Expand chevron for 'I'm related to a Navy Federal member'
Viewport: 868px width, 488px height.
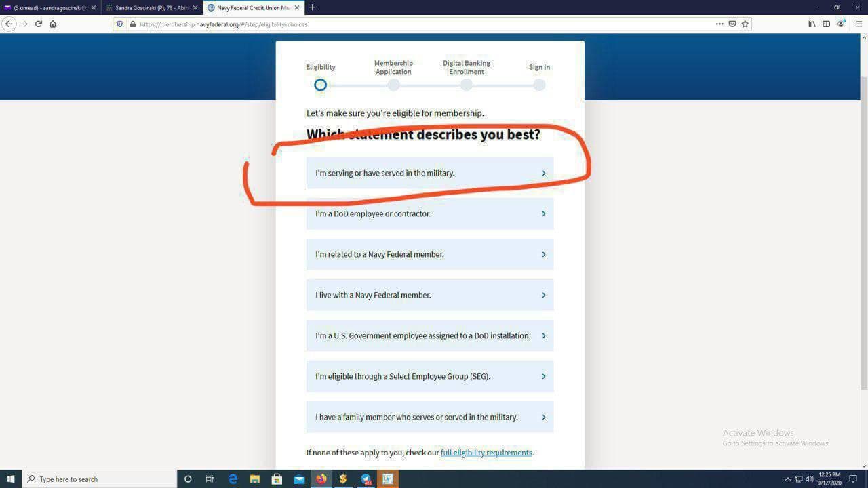pyautogui.click(x=543, y=255)
